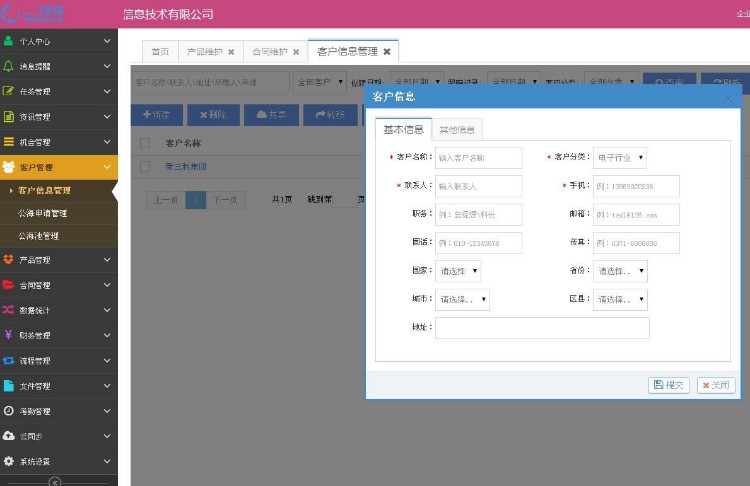Expand the 文件管理 menu chevron
The height and width of the screenshot is (486, 750).
click(x=107, y=386)
